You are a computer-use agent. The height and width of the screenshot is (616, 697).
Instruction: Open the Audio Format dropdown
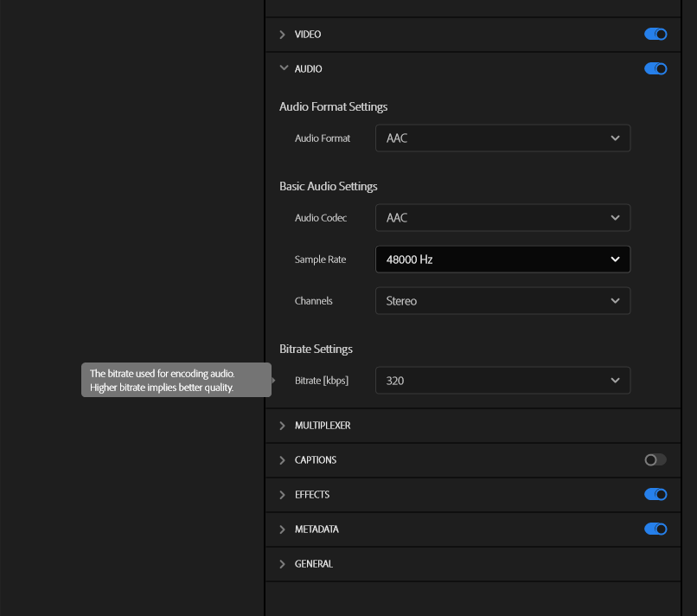click(x=502, y=138)
